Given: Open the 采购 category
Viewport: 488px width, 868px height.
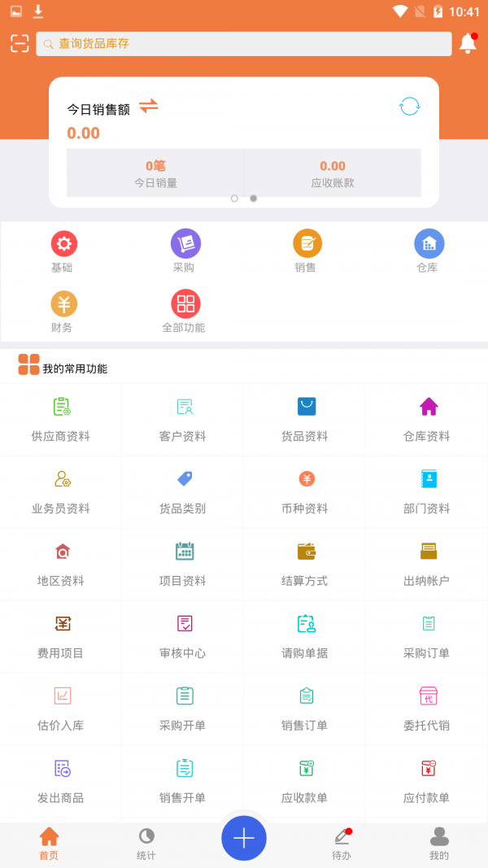Looking at the screenshot, I should pos(185,251).
